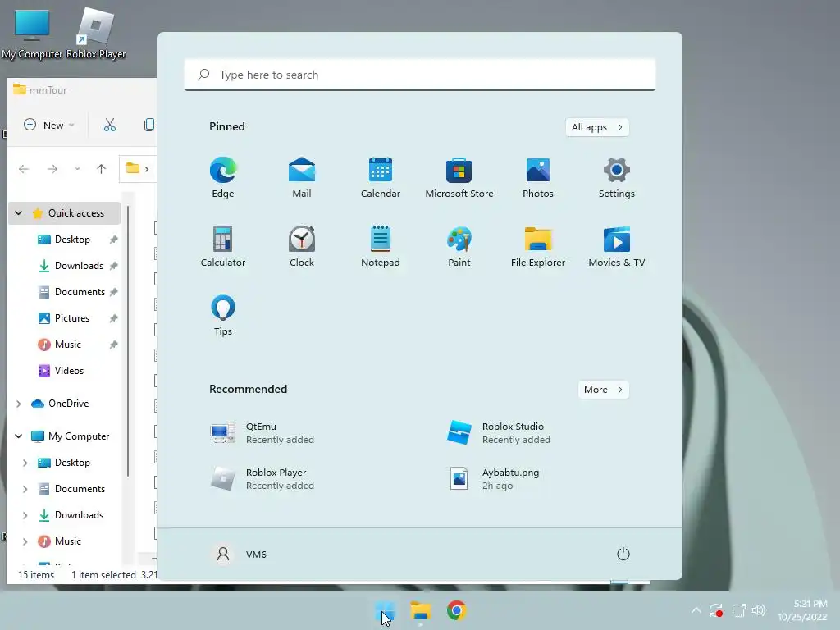Expand OneDrive in navigation pane
Screen dimensions: 840x630
(x=19, y=404)
